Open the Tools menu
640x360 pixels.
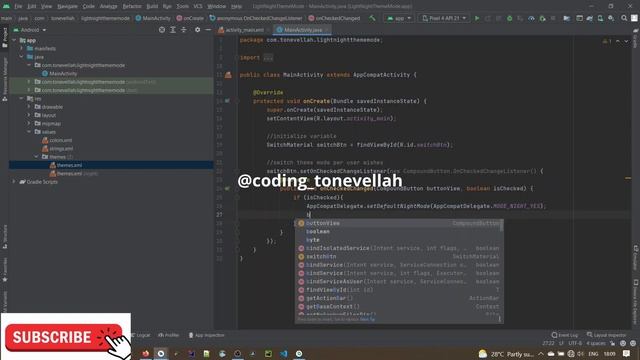[182, 6]
